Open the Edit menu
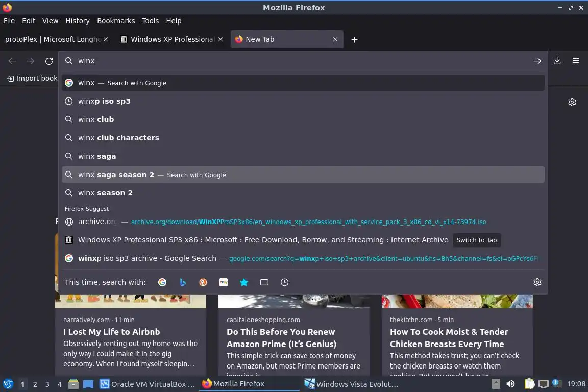588x392 pixels. [29, 21]
